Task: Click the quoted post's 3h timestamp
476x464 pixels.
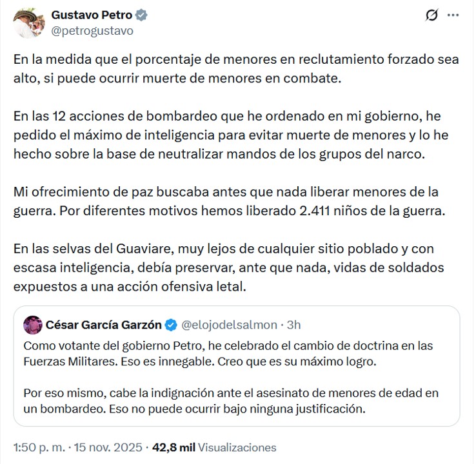Action: (293, 324)
